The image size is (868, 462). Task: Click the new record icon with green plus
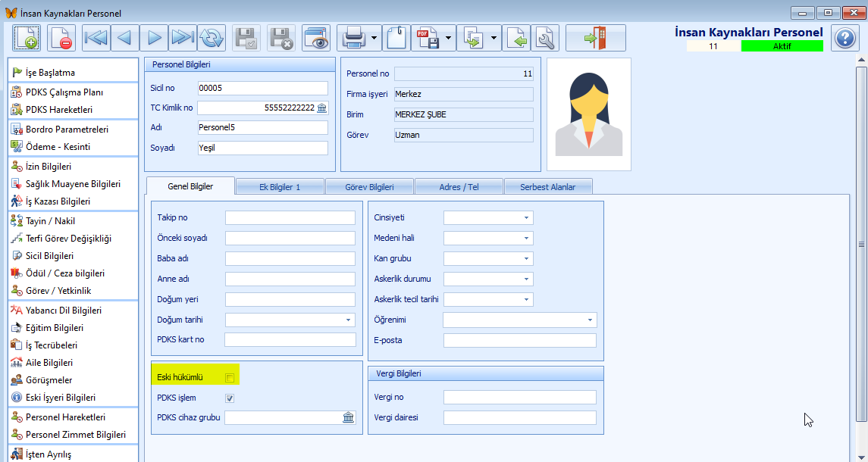pyautogui.click(x=27, y=38)
